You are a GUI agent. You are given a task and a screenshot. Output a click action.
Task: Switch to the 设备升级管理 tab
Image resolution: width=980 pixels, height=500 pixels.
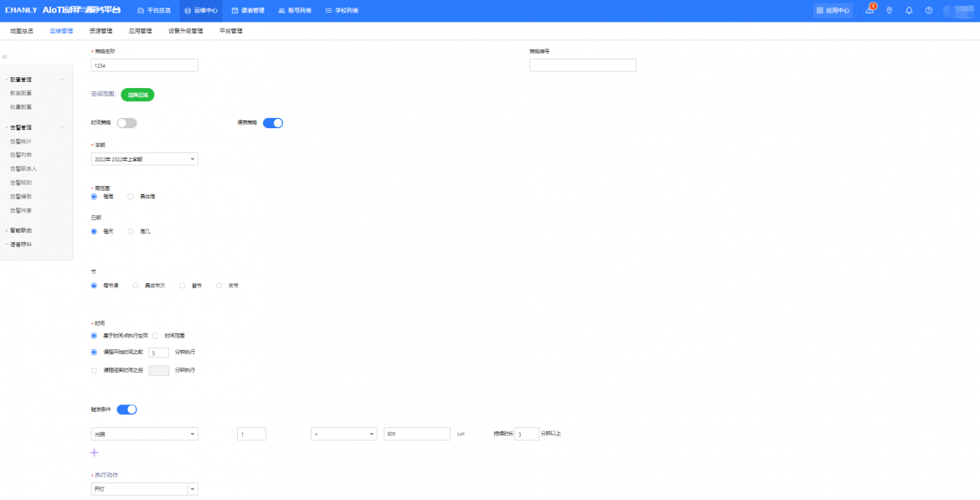(x=185, y=31)
